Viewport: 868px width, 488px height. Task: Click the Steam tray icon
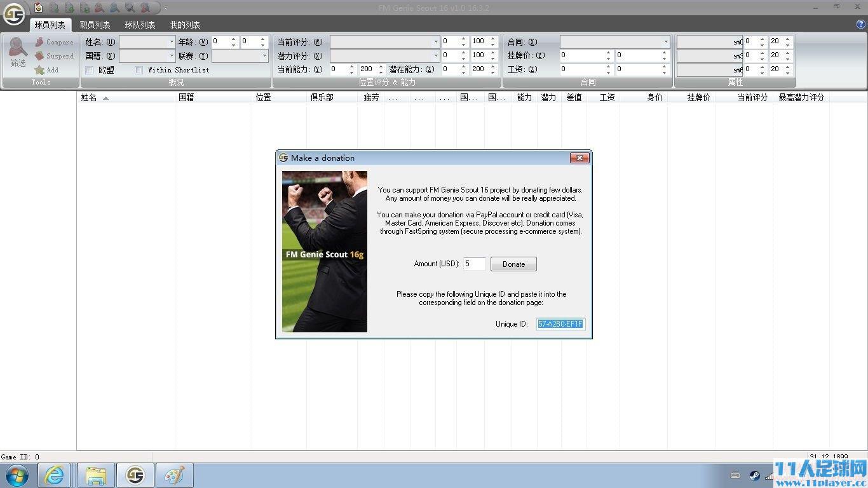pos(754,475)
